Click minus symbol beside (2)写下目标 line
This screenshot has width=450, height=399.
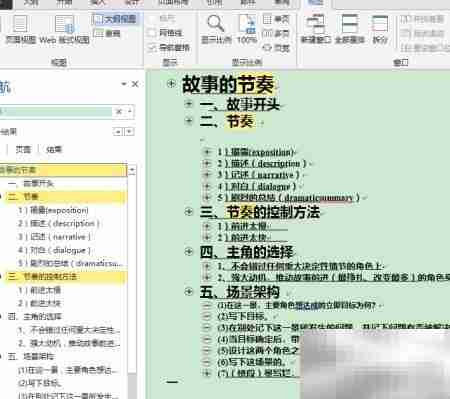(207, 316)
